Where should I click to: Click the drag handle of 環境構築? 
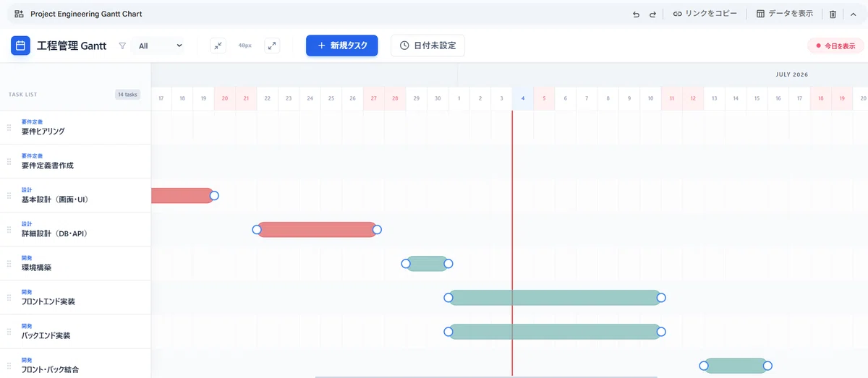click(9, 264)
